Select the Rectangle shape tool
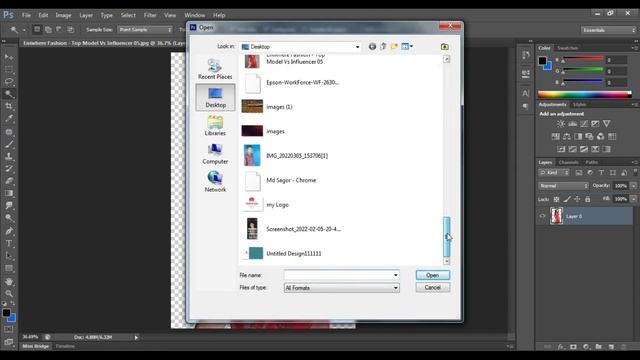 pos(9,268)
